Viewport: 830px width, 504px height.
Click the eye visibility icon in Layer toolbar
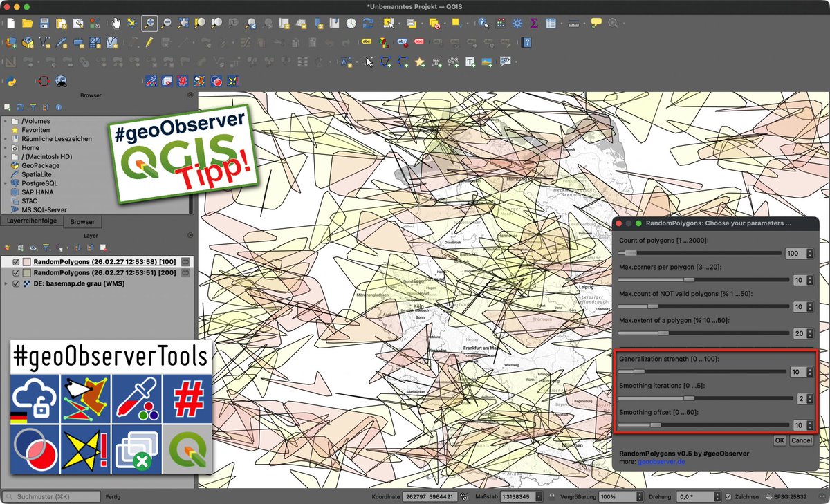point(33,247)
